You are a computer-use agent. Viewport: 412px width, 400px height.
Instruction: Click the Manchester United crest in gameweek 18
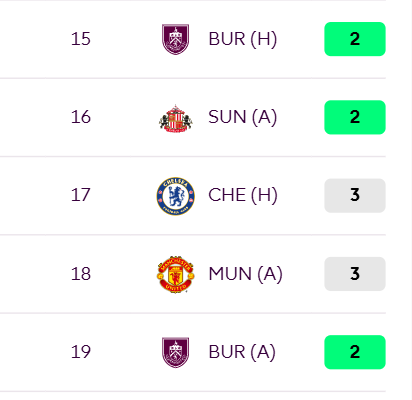(x=176, y=274)
